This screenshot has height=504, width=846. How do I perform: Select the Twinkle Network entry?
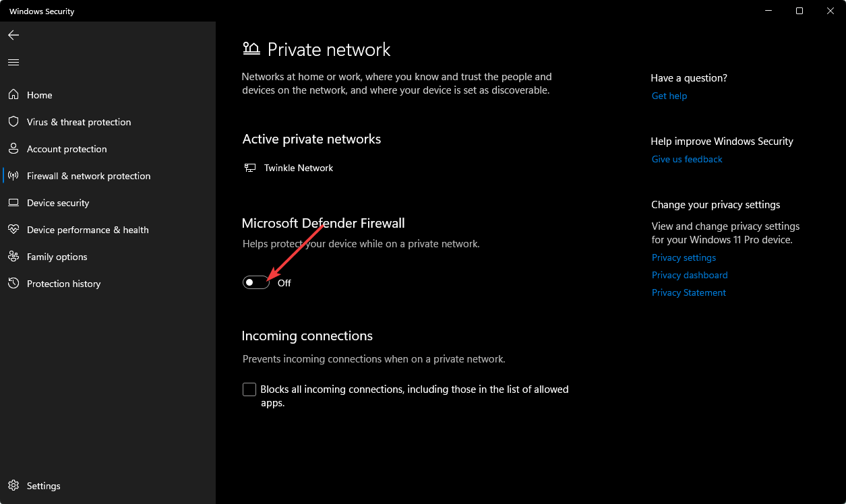[298, 168]
